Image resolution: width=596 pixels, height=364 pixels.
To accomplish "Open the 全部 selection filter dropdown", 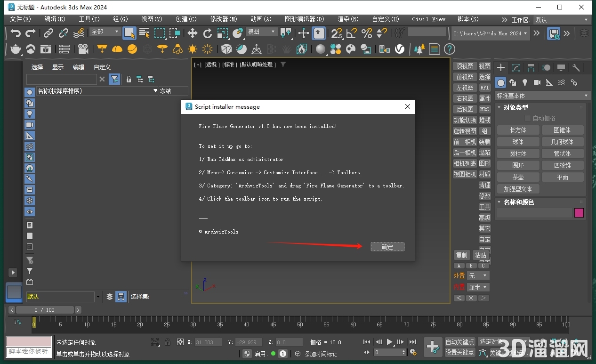I will 105,32.
